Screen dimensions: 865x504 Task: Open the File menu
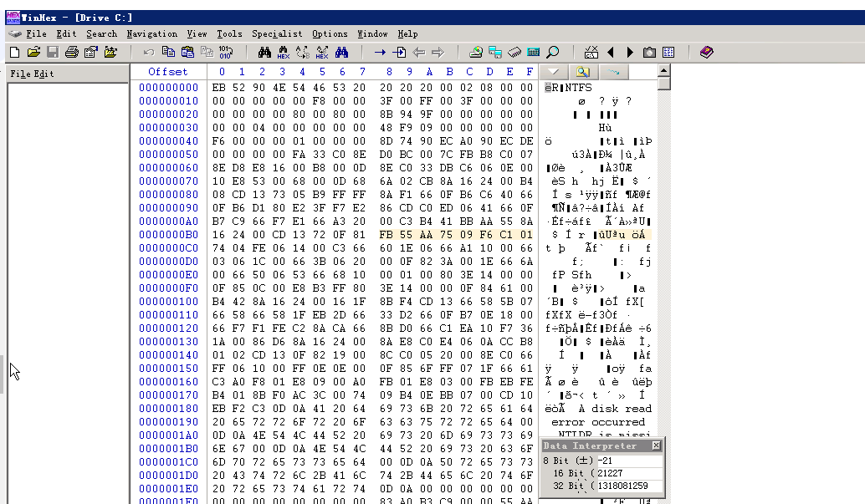pos(37,33)
